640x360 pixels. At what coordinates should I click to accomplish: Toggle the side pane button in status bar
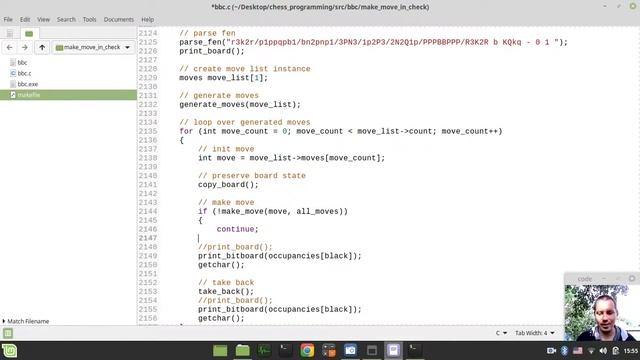[x=8, y=333]
